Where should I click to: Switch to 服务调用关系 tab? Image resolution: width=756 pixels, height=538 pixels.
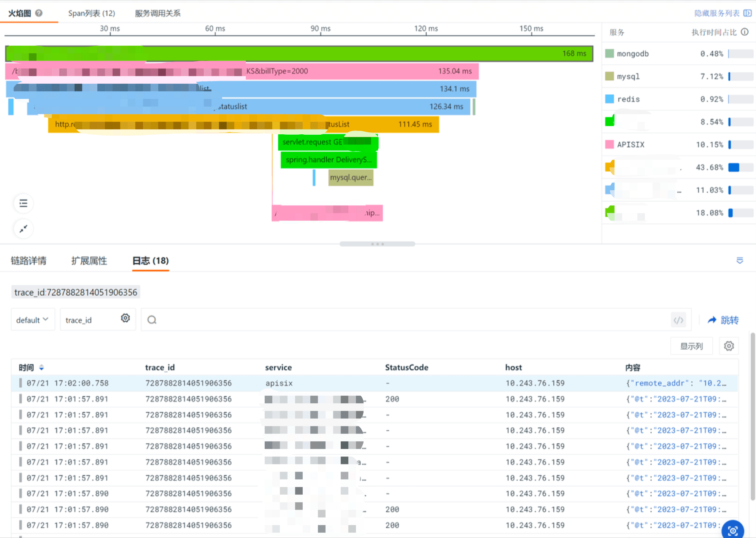pos(157,13)
